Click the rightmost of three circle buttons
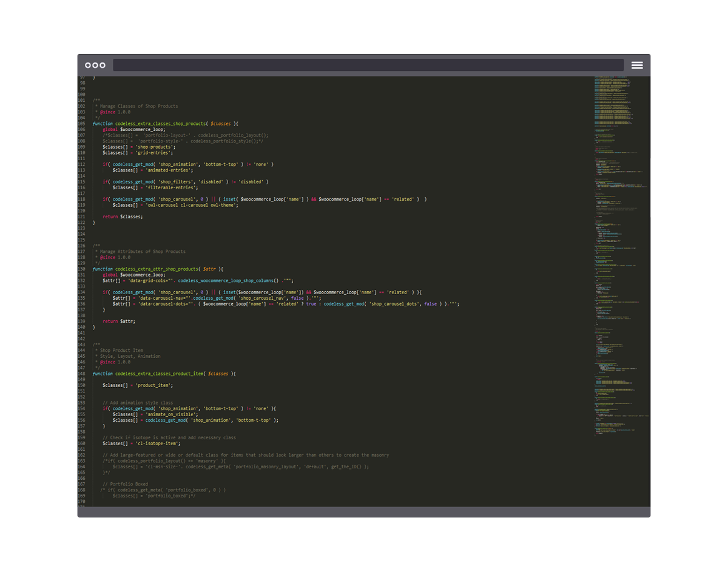The image size is (728, 583). coord(103,65)
